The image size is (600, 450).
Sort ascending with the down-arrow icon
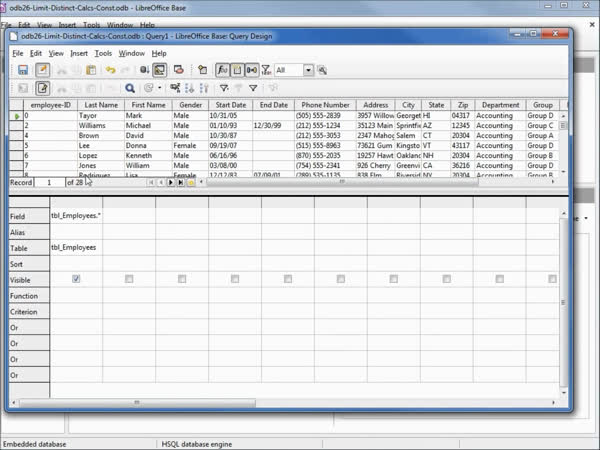pos(189,88)
